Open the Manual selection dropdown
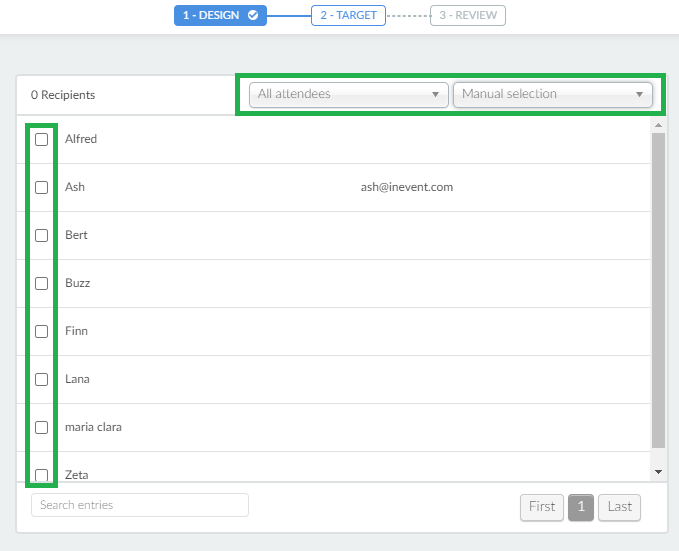 [x=553, y=94]
